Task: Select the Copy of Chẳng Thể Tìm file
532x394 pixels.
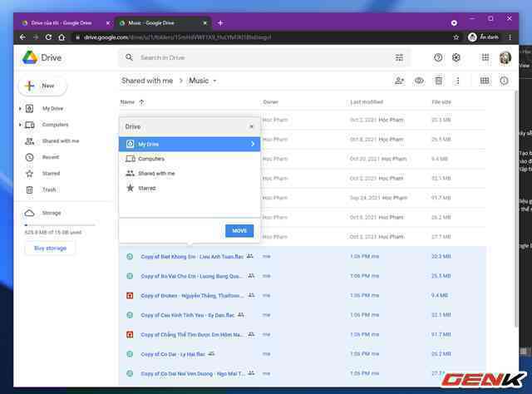Action: coord(303,335)
